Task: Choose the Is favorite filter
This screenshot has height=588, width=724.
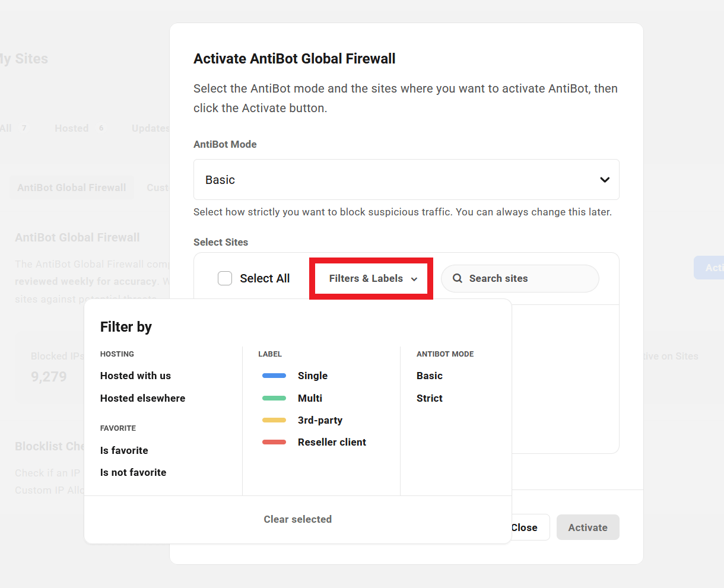Action: point(124,450)
